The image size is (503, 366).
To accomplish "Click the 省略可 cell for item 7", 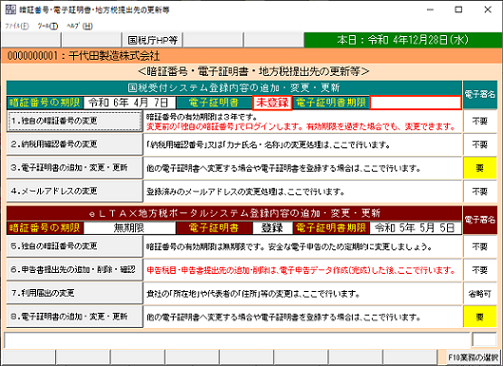I will [480, 293].
